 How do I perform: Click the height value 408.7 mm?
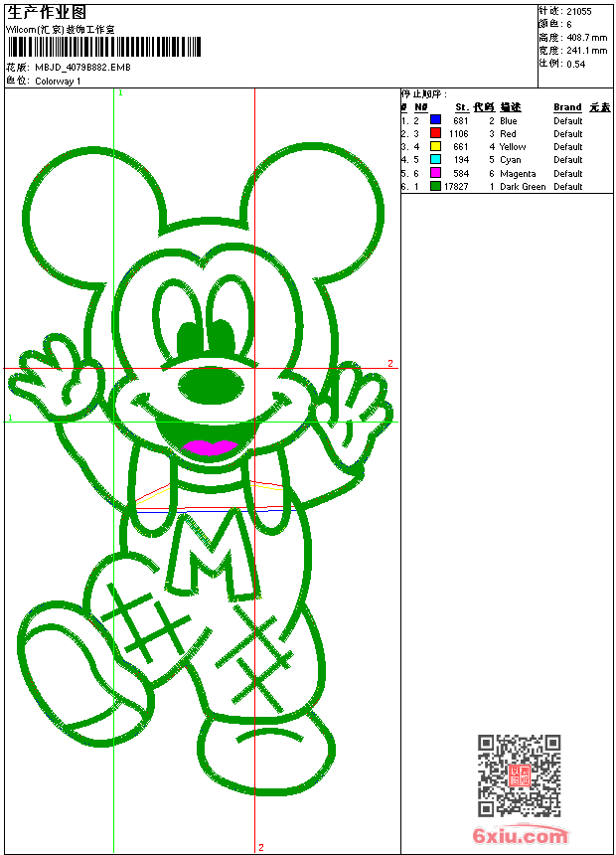pos(586,38)
